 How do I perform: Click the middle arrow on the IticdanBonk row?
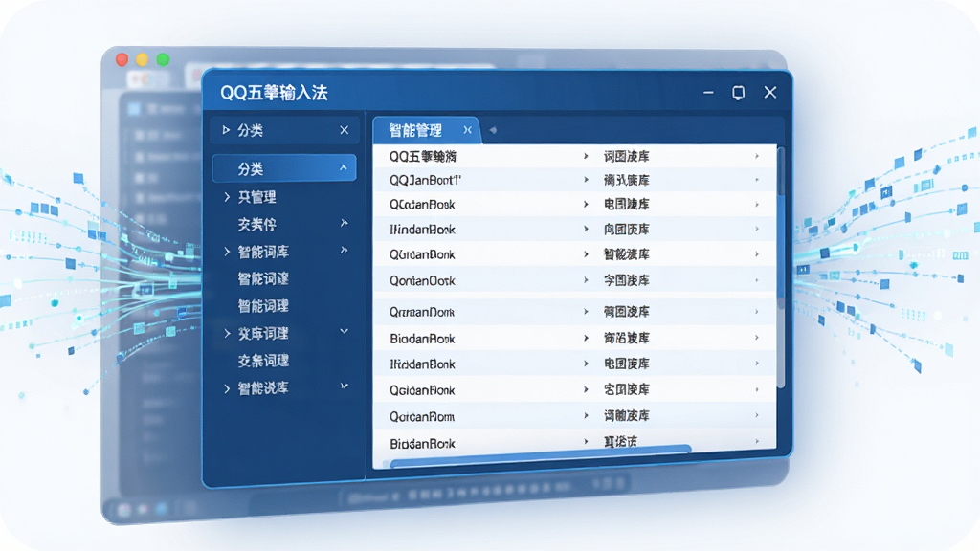coord(586,364)
